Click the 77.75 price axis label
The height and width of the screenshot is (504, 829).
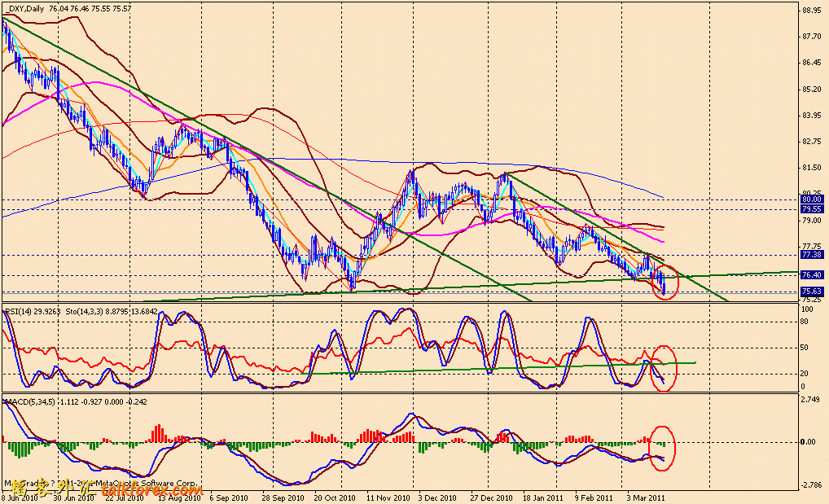812,246
